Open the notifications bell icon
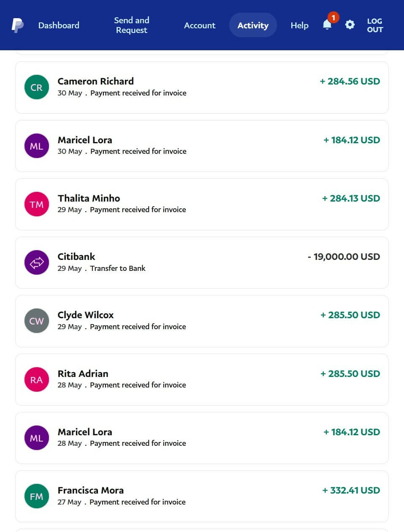This screenshot has height=532, width=404. (327, 25)
